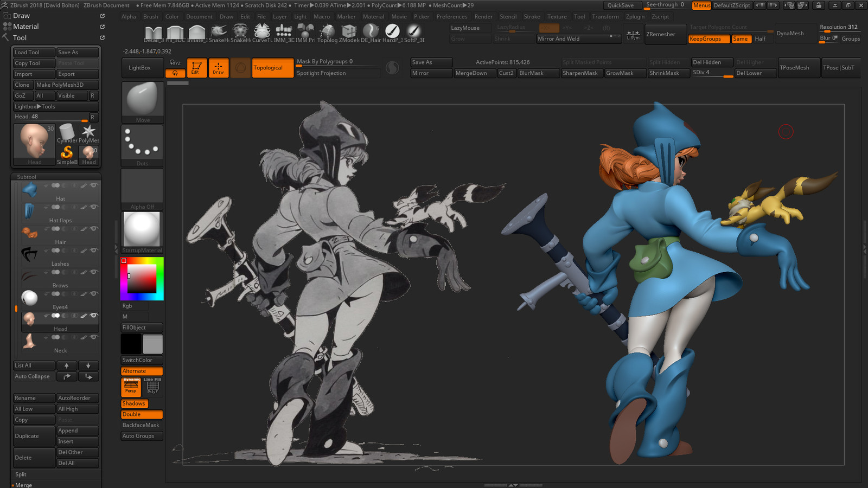Select the DE_Hair brush

pyautogui.click(x=371, y=33)
